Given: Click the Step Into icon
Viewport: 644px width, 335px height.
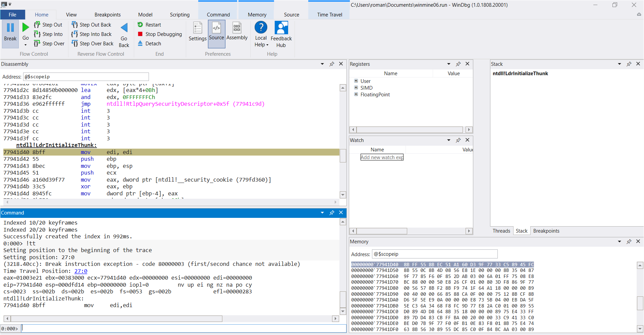Looking at the screenshot, I should (37, 34).
